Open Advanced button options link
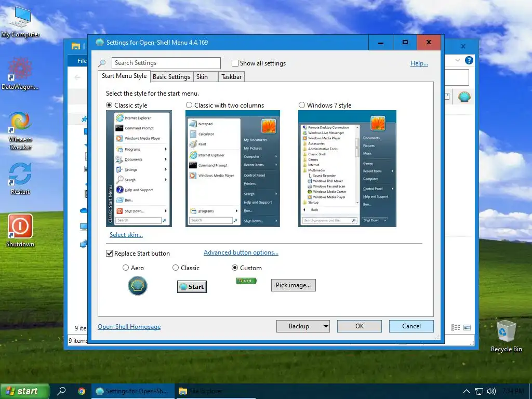 (x=241, y=252)
